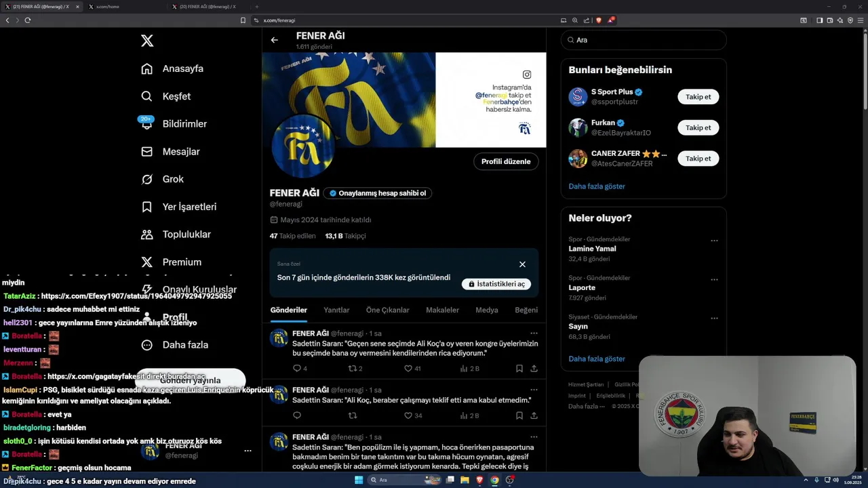Viewport: 868px width, 488px height.
Task: Switch to Öne Çıkanlar tab
Action: click(388, 310)
